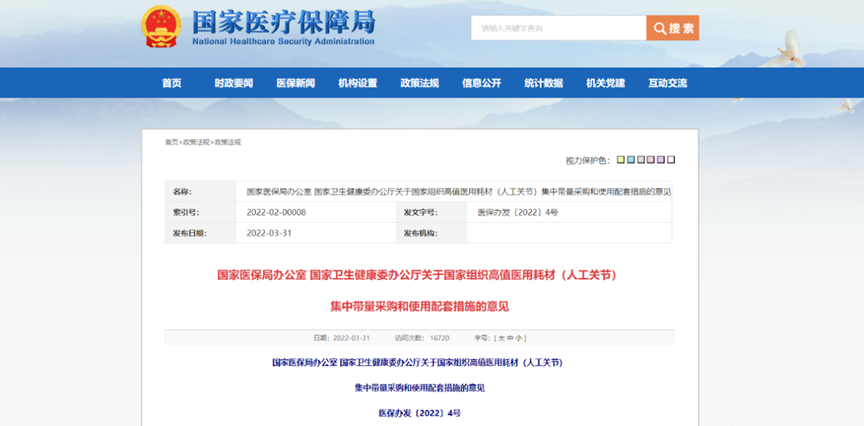The width and height of the screenshot is (864, 426).
Task: Click the national emblem logo
Action: tap(161, 26)
